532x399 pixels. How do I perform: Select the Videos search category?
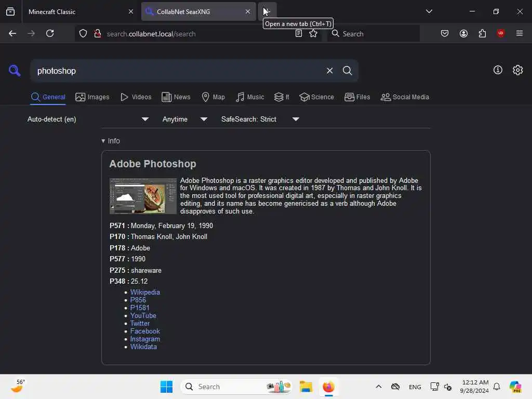pos(136,97)
